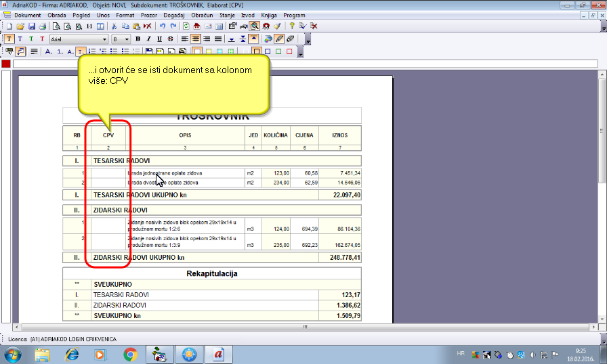Justify the text
The height and width of the screenshot is (364, 607).
218,39
